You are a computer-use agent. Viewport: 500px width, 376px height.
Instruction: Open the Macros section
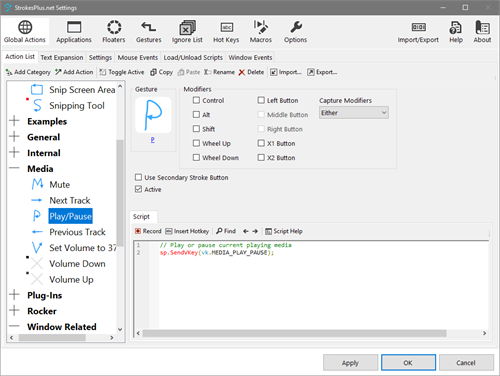(x=261, y=32)
